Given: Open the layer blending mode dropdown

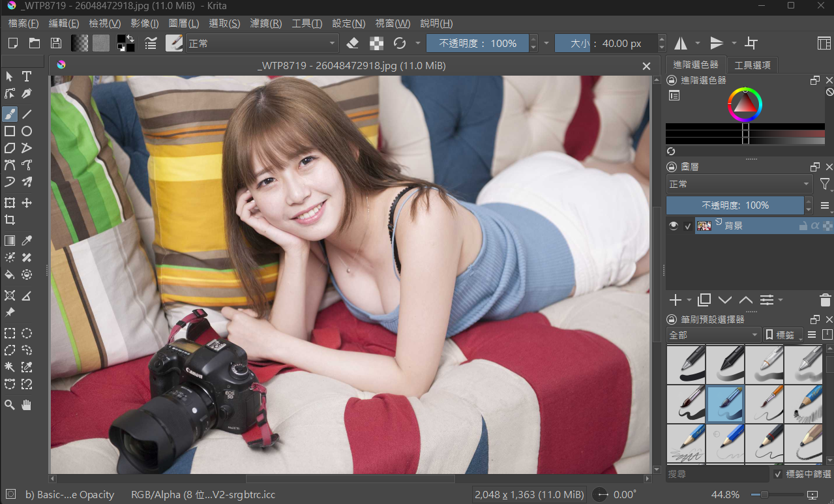Looking at the screenshot, I should click(739, 185).
